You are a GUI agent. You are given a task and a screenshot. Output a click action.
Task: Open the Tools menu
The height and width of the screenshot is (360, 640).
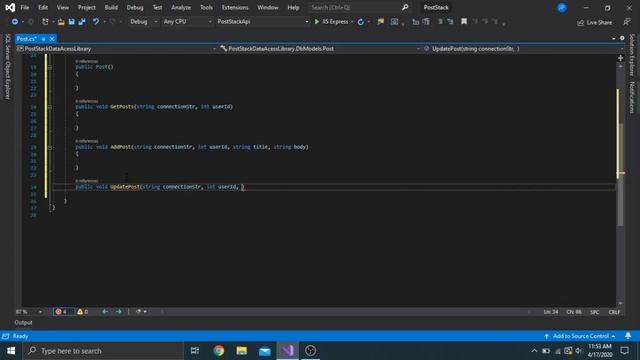tap(206, 7)
